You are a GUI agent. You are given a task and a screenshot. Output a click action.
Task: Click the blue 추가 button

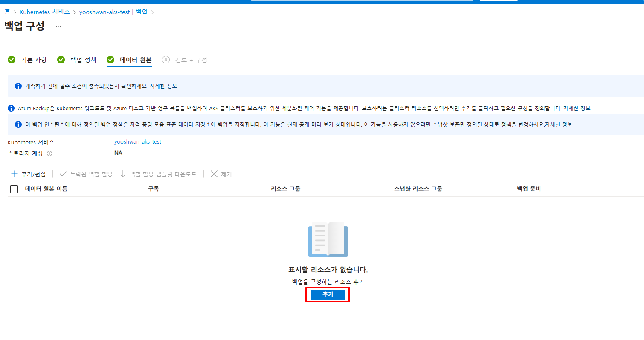328,295
